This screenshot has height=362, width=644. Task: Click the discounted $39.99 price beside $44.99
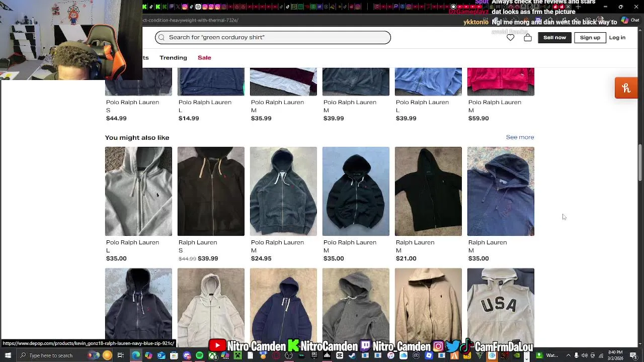[x=208, y=258]
